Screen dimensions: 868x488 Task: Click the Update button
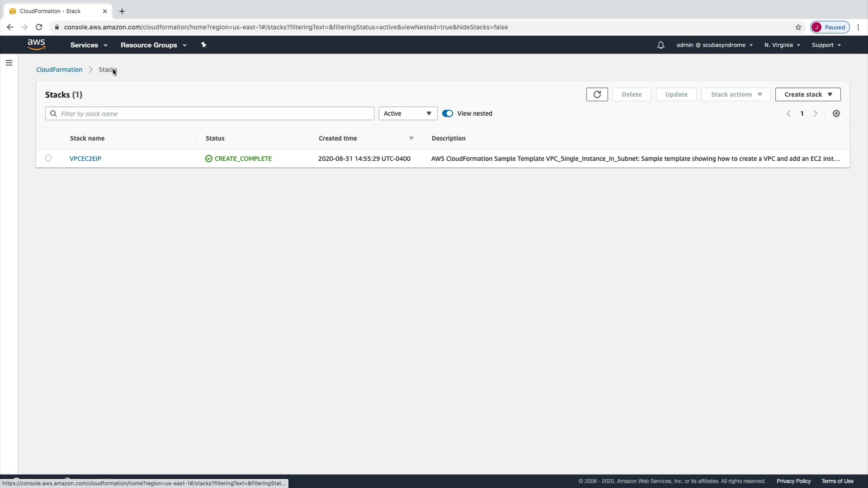coord(676,94)
